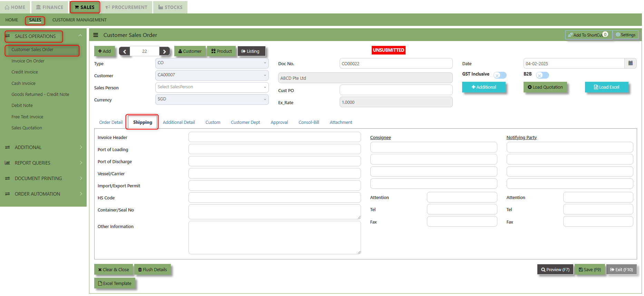Image resolution: width=644 pixels, height=296 pixels.
Task: Collapse the Sales Operations sidebar section
Action: 80,36
